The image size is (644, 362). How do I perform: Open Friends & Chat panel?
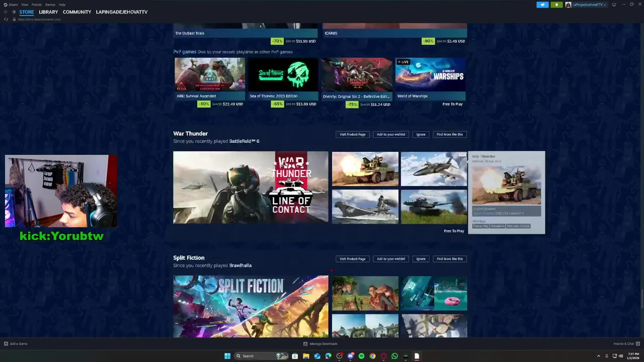[626, 344]
